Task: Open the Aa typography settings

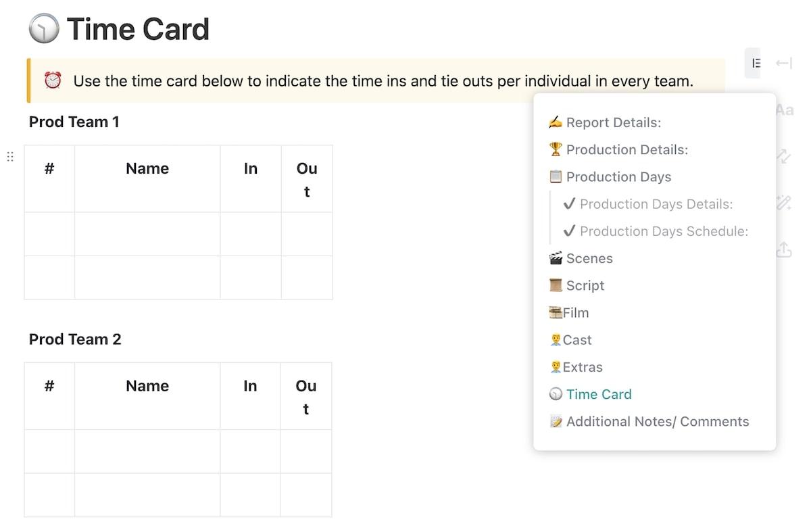Action: 784,110
